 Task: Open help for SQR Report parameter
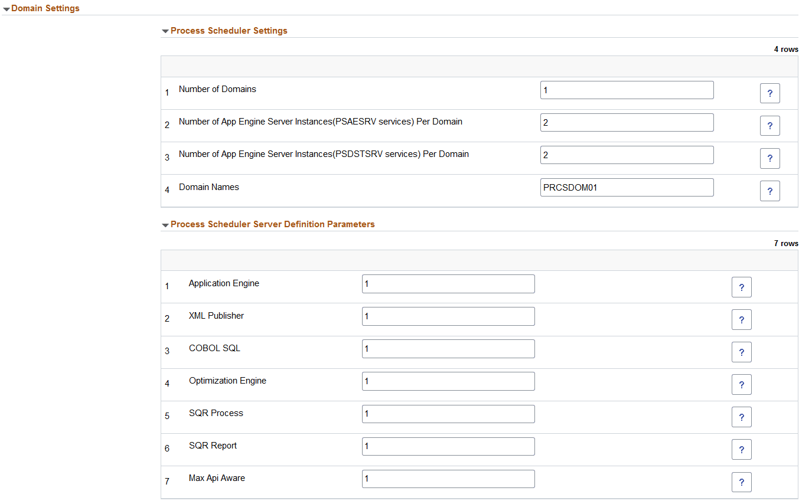coord(741,449)
